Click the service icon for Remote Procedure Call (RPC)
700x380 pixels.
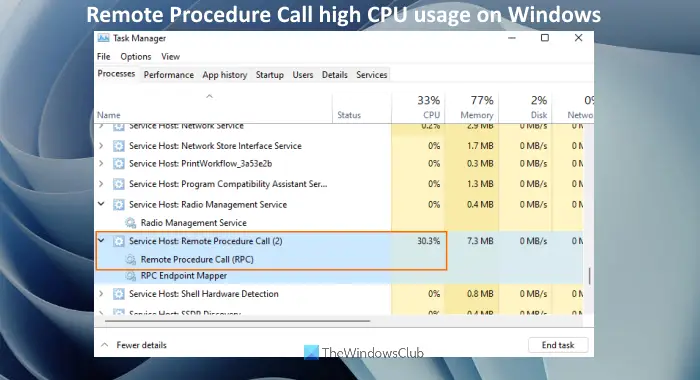pyautogui.click(x=130, y=259)
